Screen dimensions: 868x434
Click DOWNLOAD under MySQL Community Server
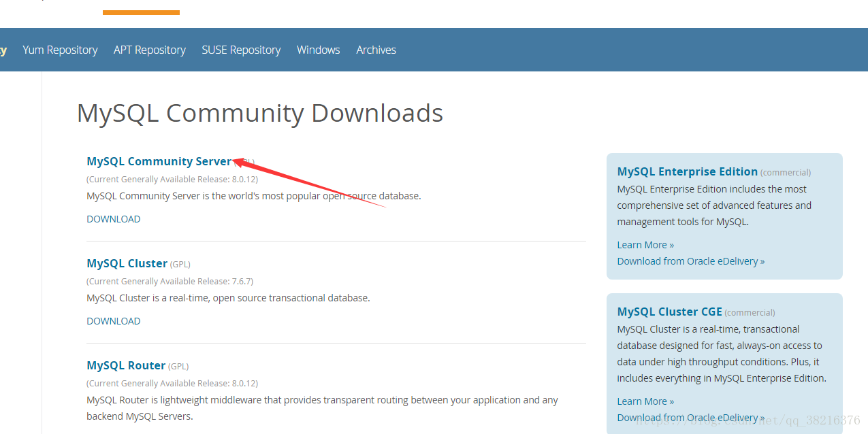114,219
